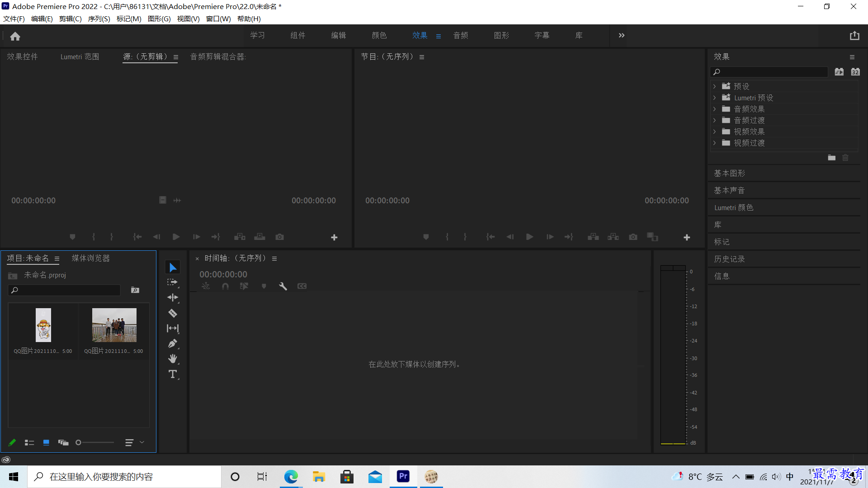Click the Effects panel search field

pos(769,72)
